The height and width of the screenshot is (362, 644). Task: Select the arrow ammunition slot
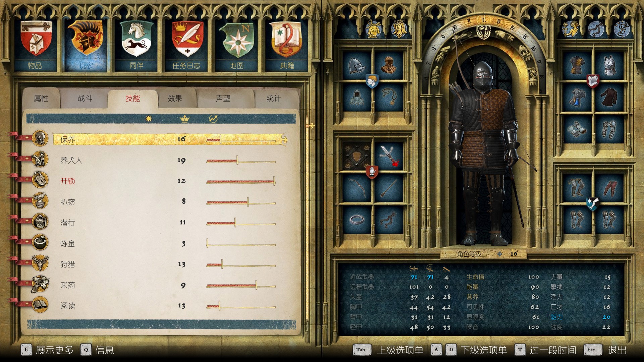(x=389, y=188)
